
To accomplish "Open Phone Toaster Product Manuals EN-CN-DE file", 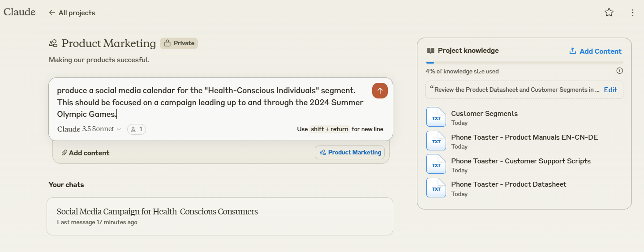I will 524,137.
